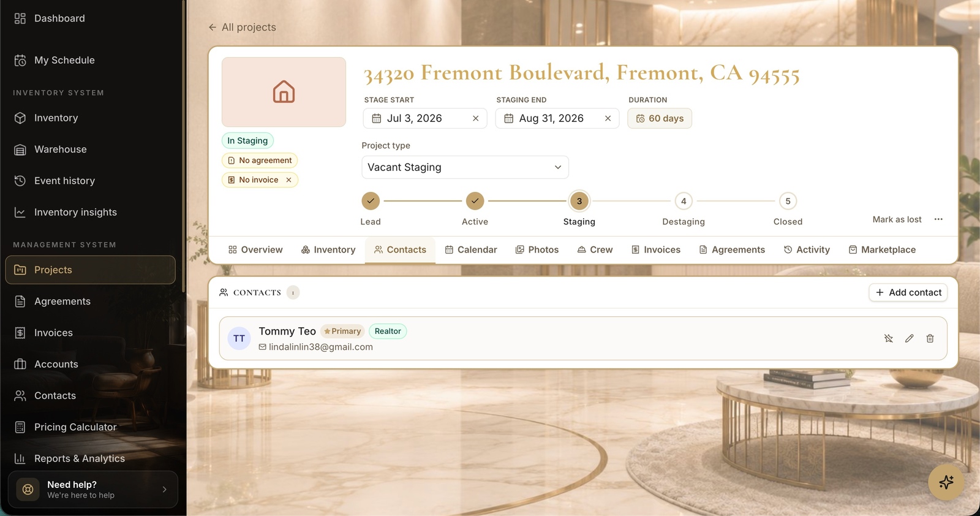Select the Lead stage step
Screen dimensions: 980x516
point(371,201)
